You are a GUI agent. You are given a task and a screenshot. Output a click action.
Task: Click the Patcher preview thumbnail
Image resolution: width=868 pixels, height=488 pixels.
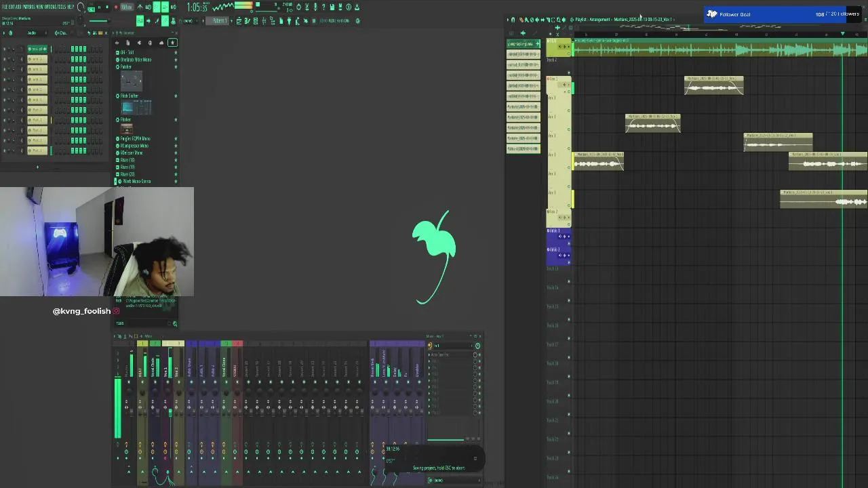132,81
